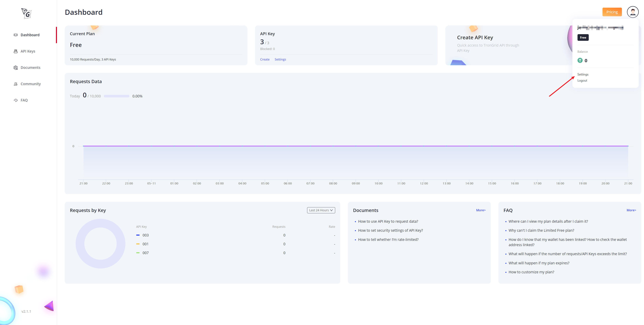
Task: Click More> in the FAQ panel
Action: [x=631, y=210]
